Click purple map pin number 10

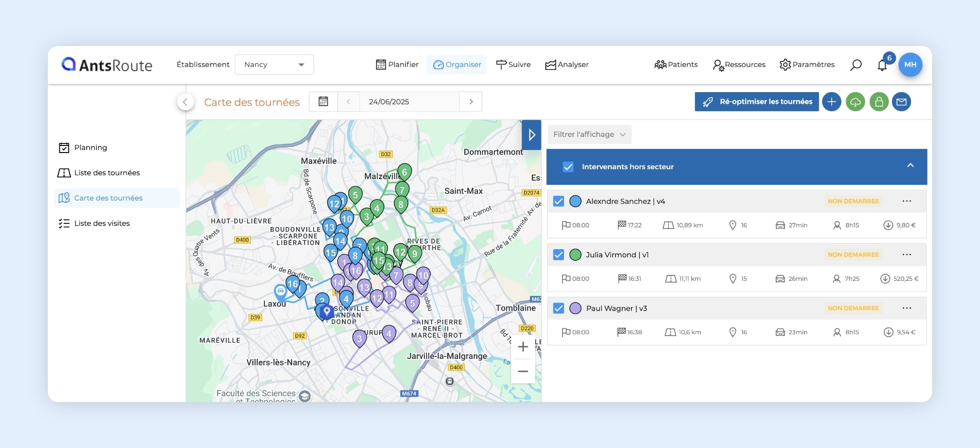[423, 276]
